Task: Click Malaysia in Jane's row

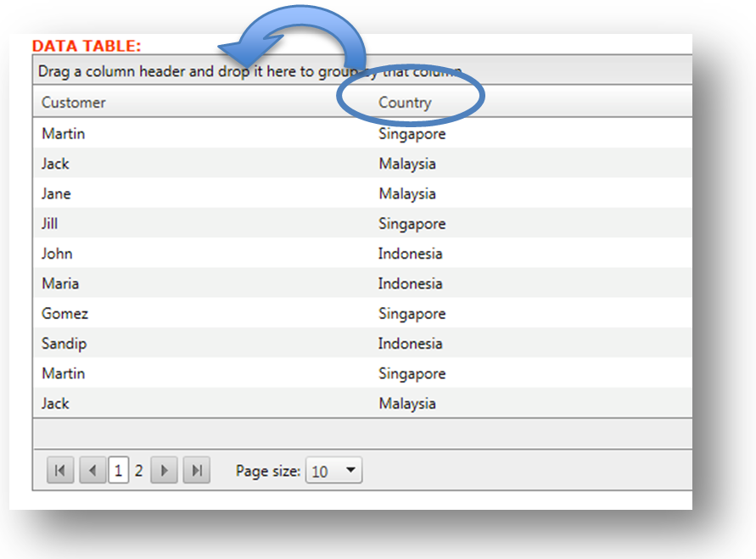Action: [407, 194]
